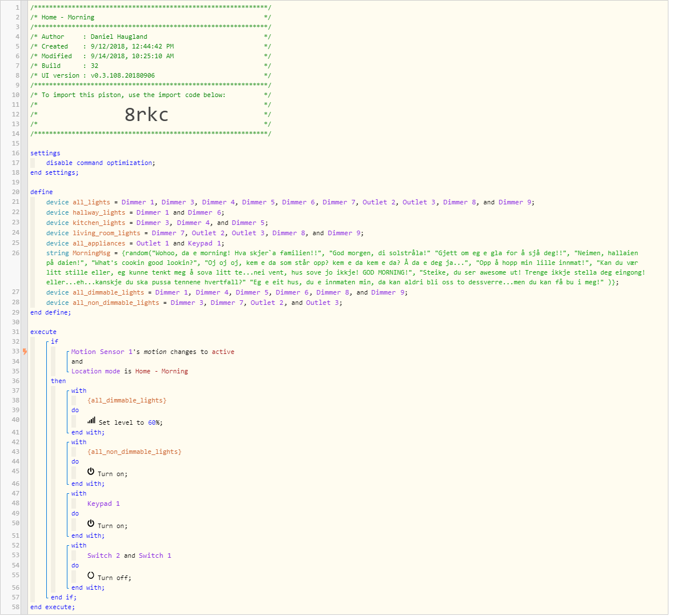Click the 'and' operator on line 34
Image resolution: width=673 pixels, height=616 pixels.
(x=77, y=363)
